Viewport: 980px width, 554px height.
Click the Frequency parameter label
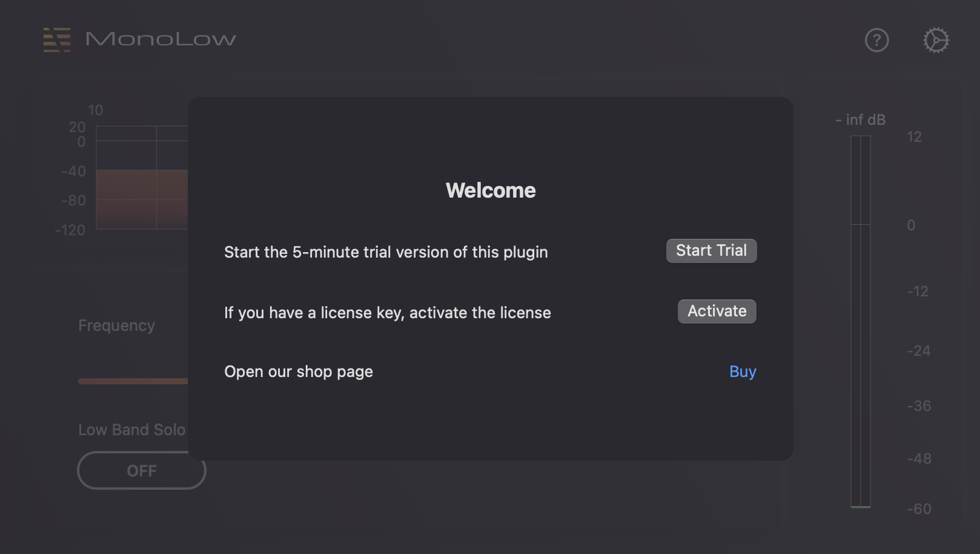(116, 325)
